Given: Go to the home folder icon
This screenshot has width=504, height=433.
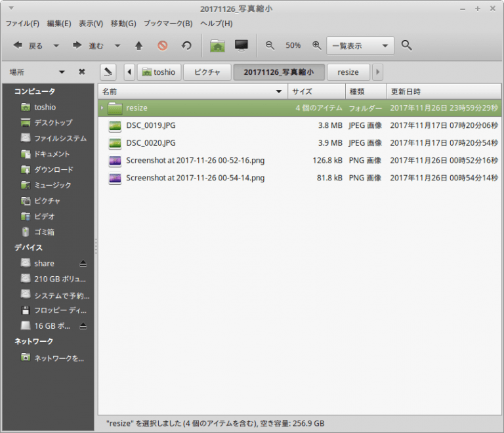Looking at the screenshot, I should pos(218,46).
